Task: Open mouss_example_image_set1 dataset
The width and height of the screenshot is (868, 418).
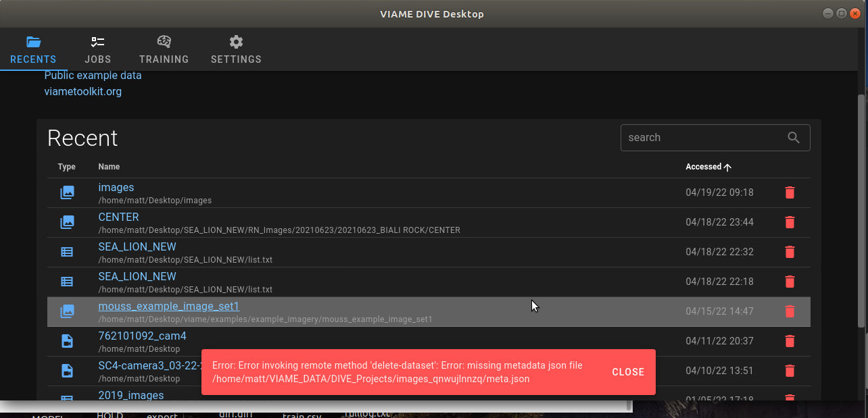Action: [x=169, y=306]
